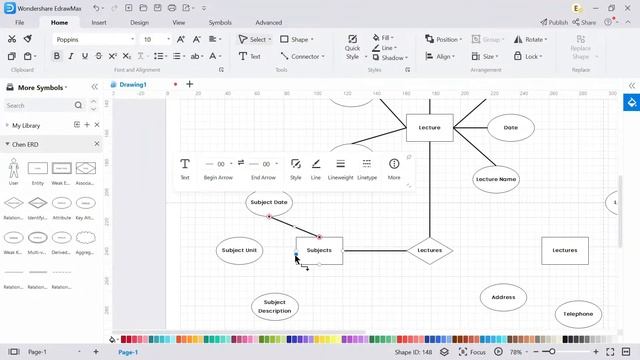Click the Publish button
640x360 pixels.
(x=554, y=22)
